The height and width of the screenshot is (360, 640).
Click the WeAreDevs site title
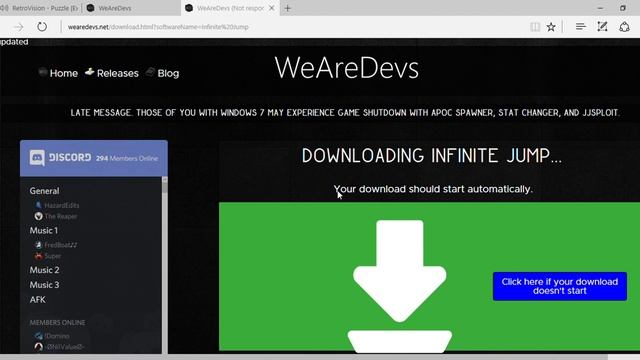pos(347,68)
